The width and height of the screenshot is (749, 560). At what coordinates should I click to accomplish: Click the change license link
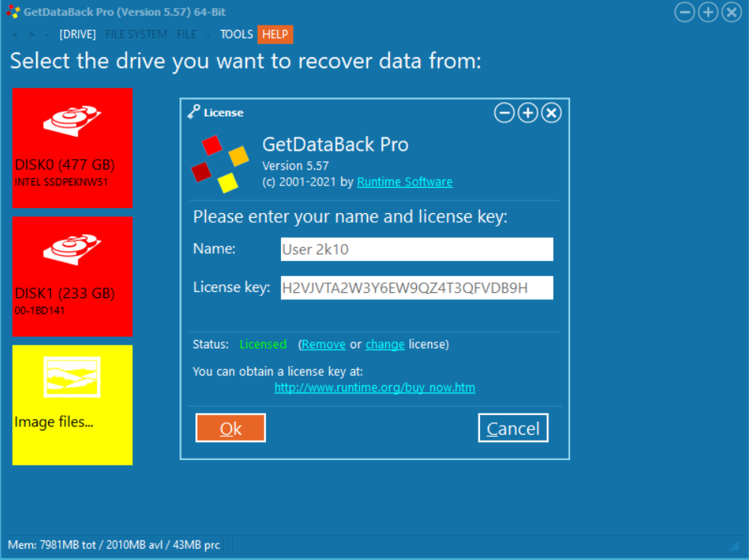[x=385, y=345]
